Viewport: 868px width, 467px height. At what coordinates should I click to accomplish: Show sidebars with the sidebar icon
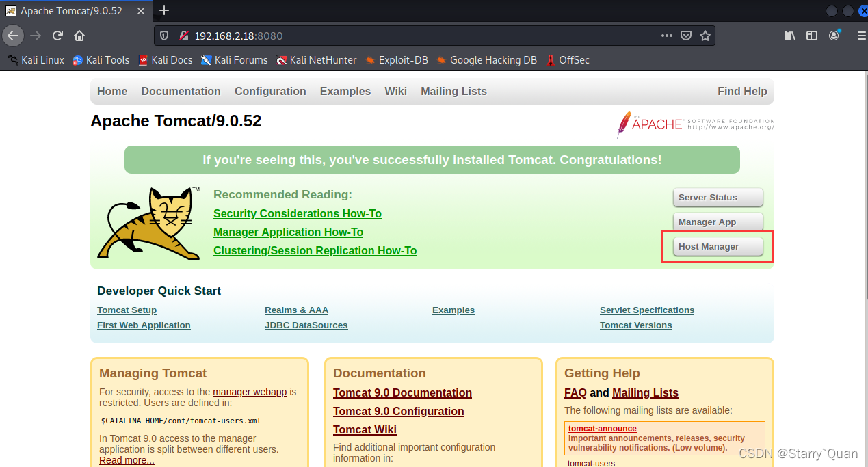click(x=812, y=36)
